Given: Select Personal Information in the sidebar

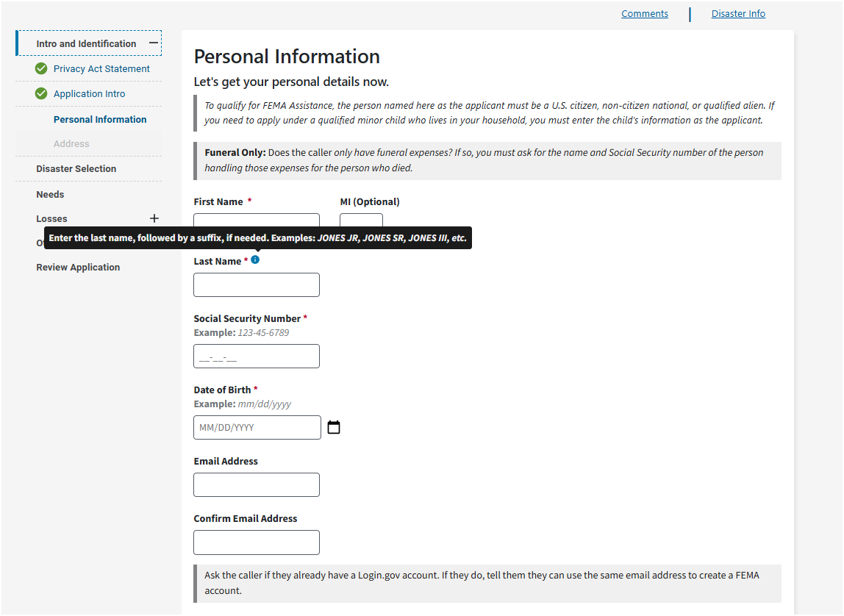Looking at the screenshot, I should (100, 119).
